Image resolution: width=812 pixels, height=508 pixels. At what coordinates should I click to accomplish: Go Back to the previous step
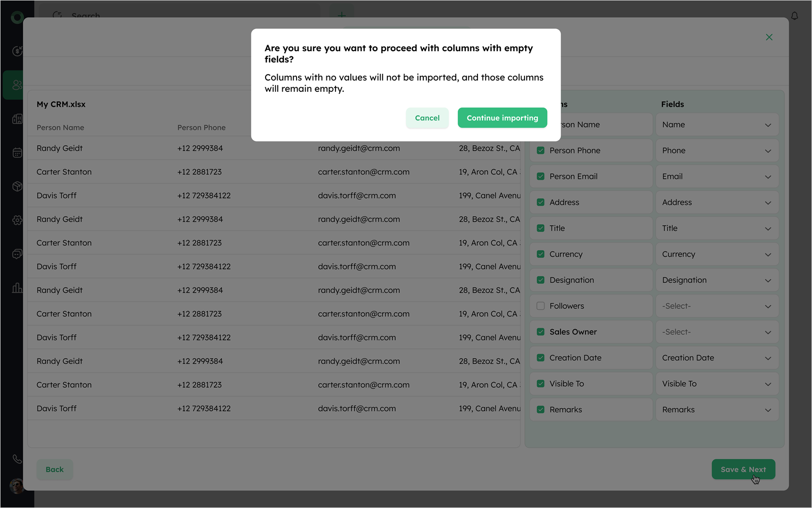coord(55,469)
